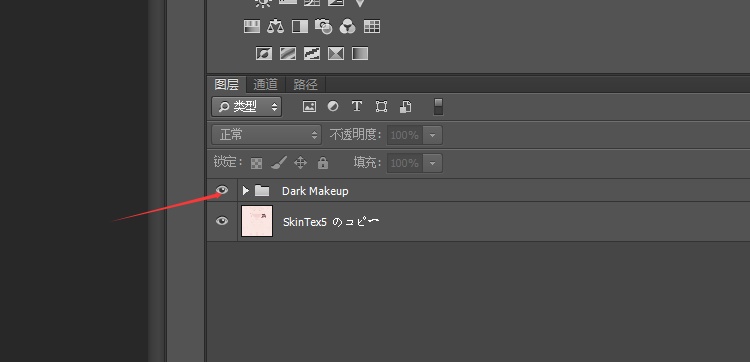Hide the SkinTex5 layer
Viewport: 750px width, 362px height.
click(222, 221)
